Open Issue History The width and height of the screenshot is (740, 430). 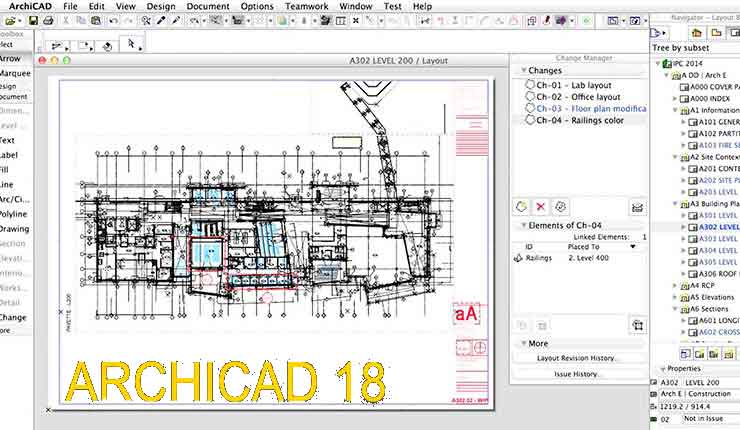[576, 374]
